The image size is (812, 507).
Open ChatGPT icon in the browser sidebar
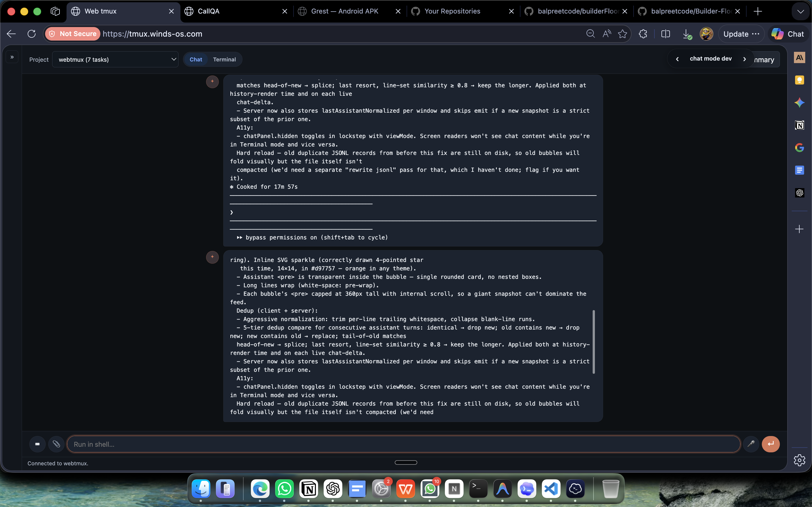click(799, 193)
